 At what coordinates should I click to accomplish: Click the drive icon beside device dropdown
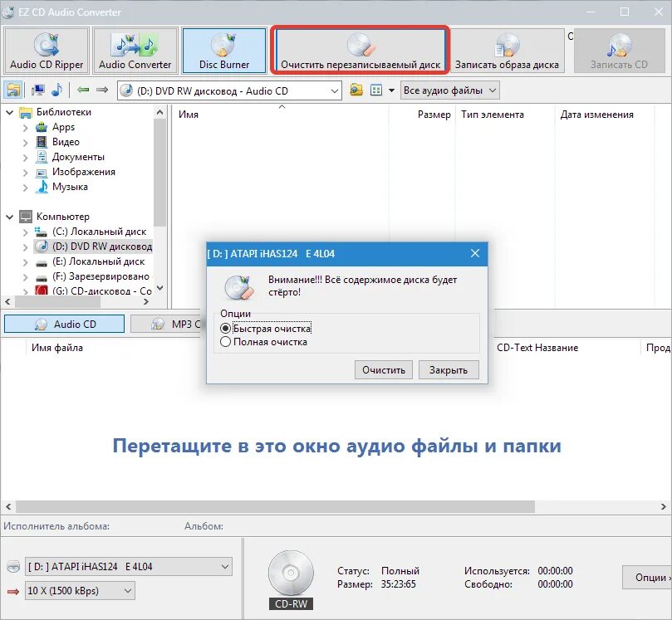14,567
